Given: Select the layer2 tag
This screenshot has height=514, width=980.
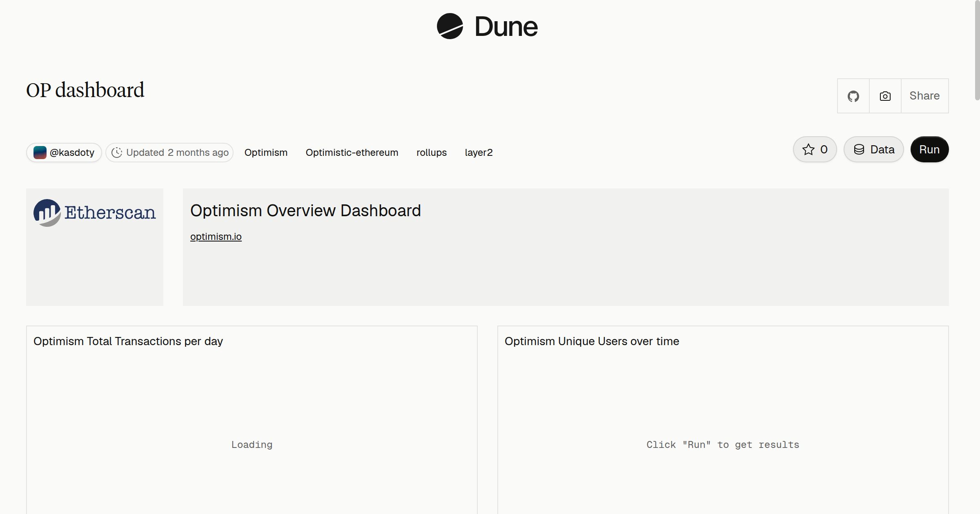Looking at the screenshot, I should coord(479,153).
